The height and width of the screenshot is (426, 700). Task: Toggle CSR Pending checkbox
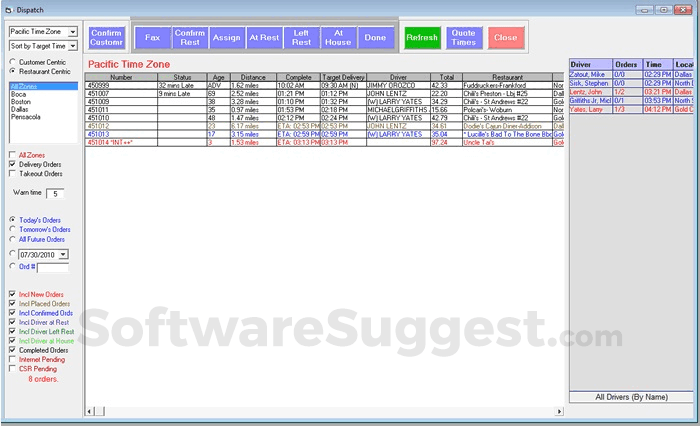coord(12,369)
